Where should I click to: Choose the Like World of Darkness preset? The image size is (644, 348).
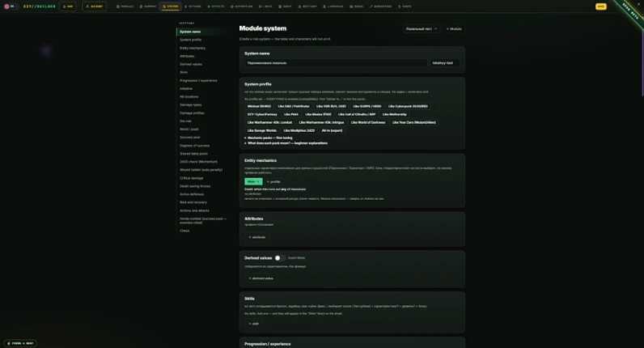(368, 122)
